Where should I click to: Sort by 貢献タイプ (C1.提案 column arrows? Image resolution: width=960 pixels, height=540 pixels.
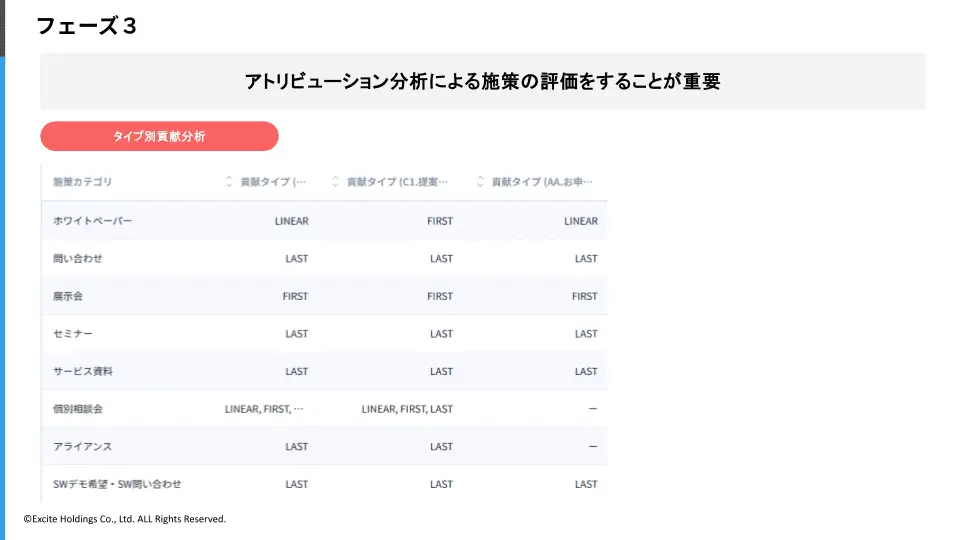tap(336, 181)
